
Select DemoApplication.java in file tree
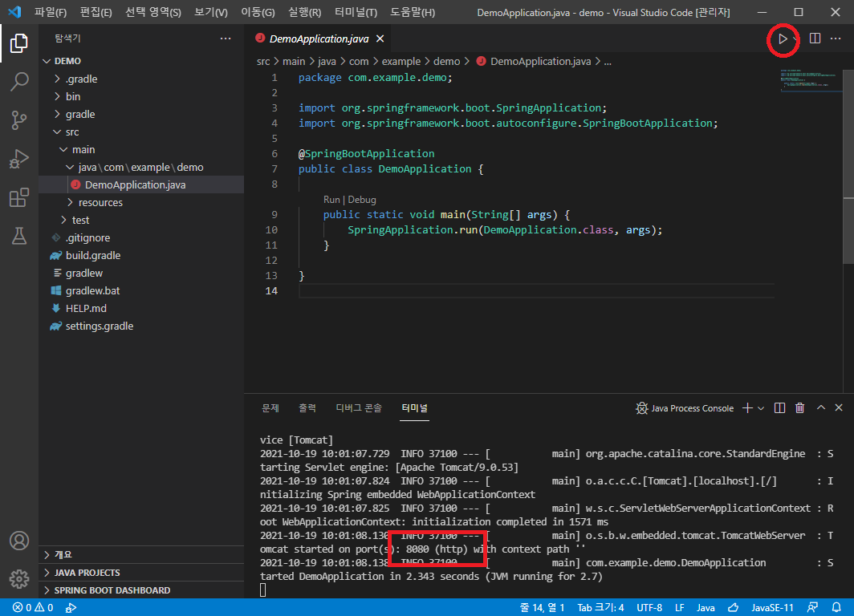[x=141, y=185]
